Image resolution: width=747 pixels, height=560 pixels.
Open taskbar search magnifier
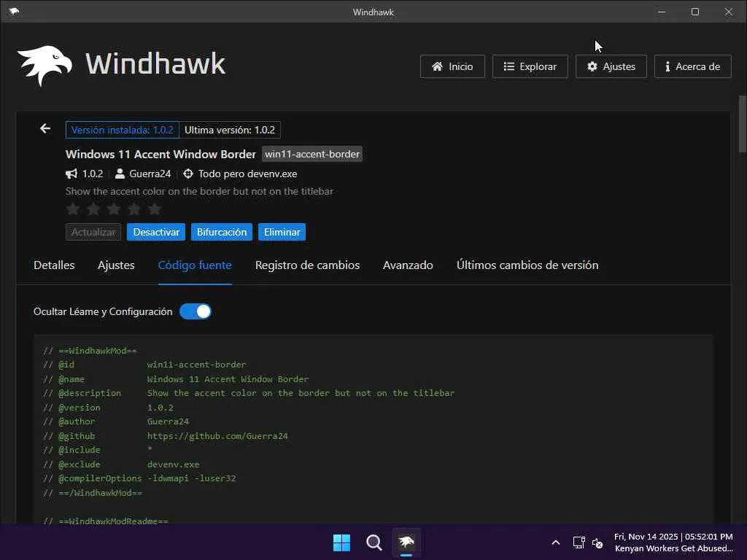pyautogui.click(x=374, y=542)
